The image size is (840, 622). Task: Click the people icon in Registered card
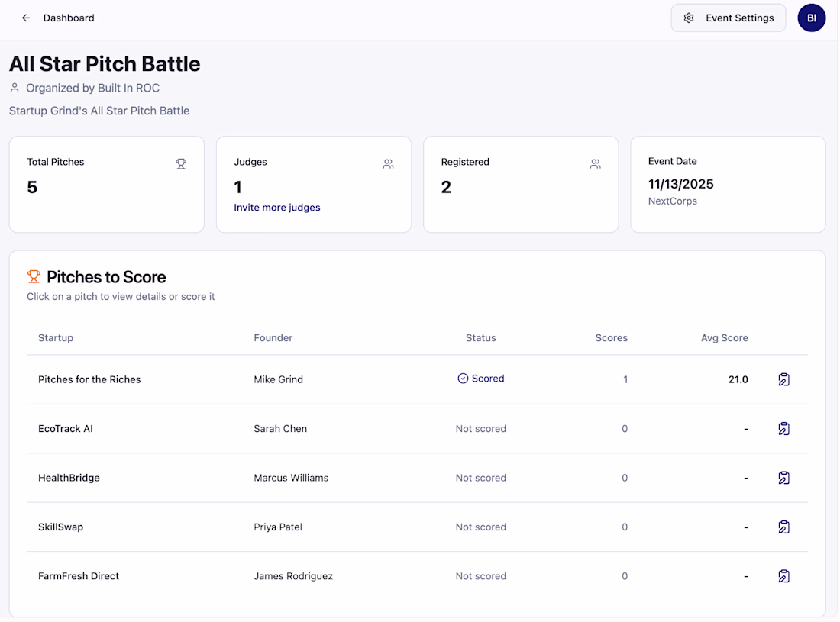tap(595, 163)
